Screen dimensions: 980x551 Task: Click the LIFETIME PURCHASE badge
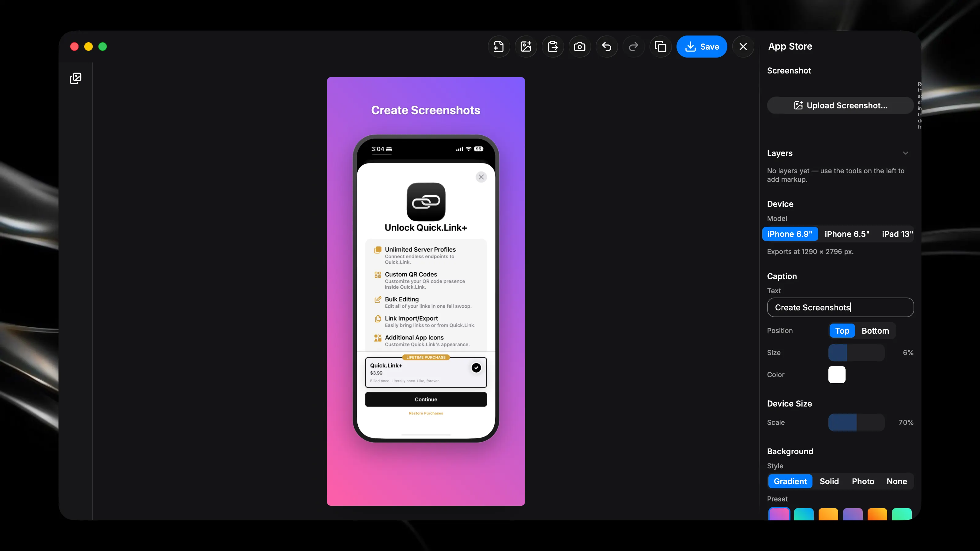pyautogui.click(x=426, y=358)
